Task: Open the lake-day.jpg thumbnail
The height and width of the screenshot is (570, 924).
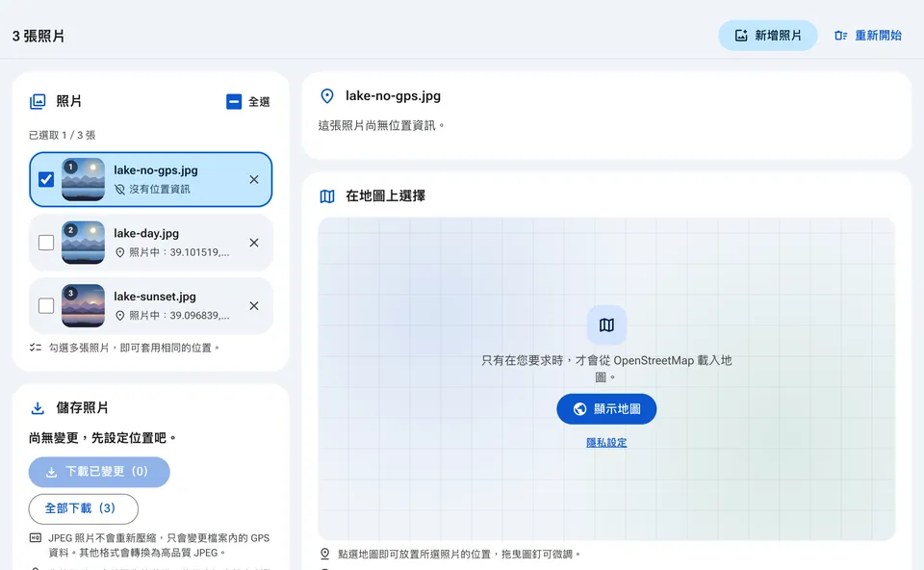Action: [x=83, y=243]
